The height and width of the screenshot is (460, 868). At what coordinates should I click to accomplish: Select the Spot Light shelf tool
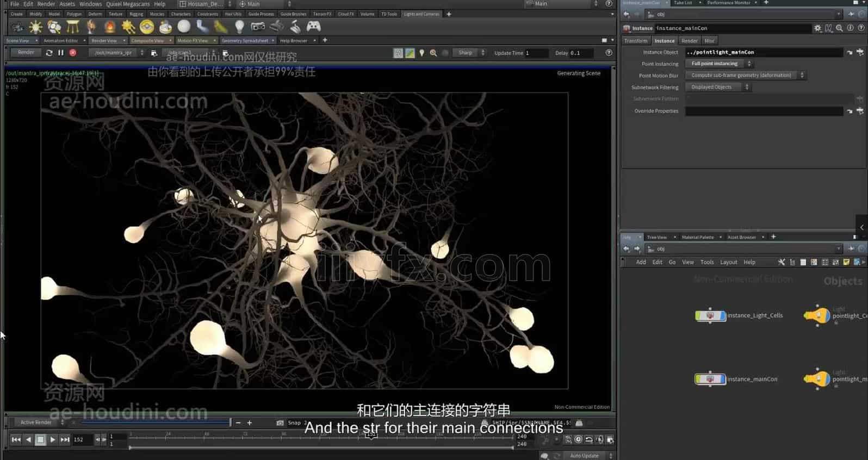pyautogui.click(x=54, y=26)
